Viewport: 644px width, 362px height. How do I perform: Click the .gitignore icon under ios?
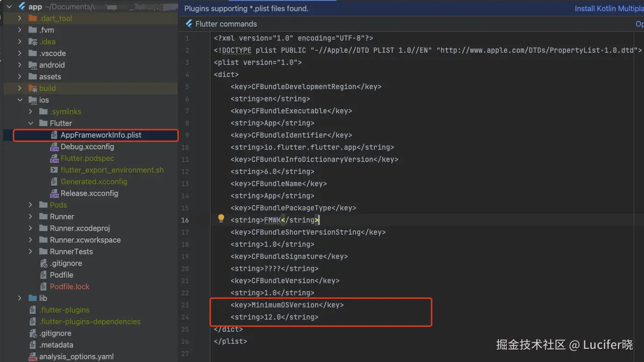coord(43,263)
